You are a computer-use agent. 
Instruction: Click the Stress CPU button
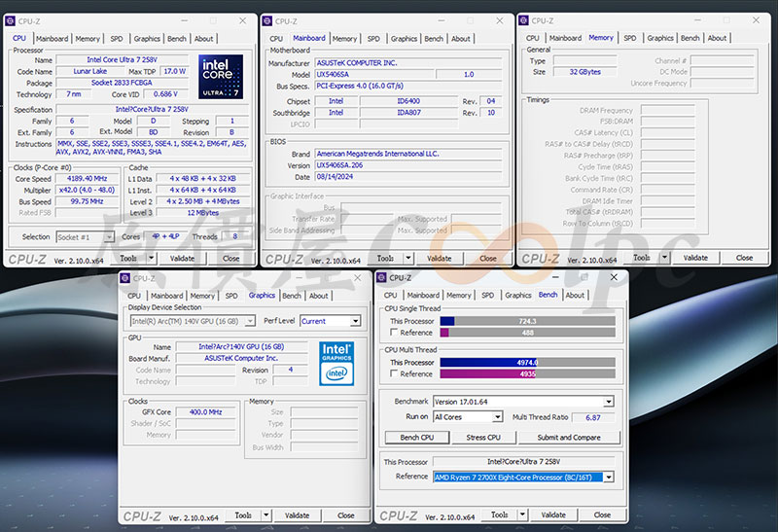tap(483, 438)
